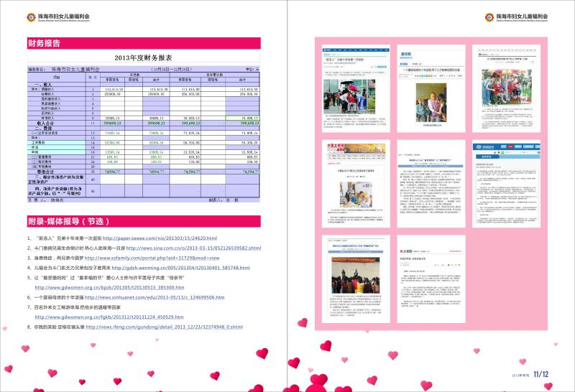Image resolution: width=575 pixels, height=392 pixels.
Task: Open the first clipping with pink umbrella photo
Action: (x=356, y=88)
